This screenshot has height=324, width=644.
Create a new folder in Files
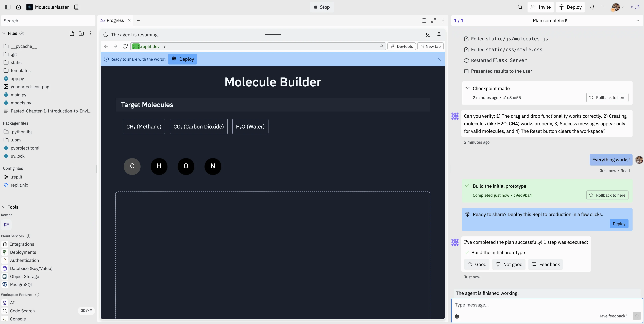coord(81,33)
